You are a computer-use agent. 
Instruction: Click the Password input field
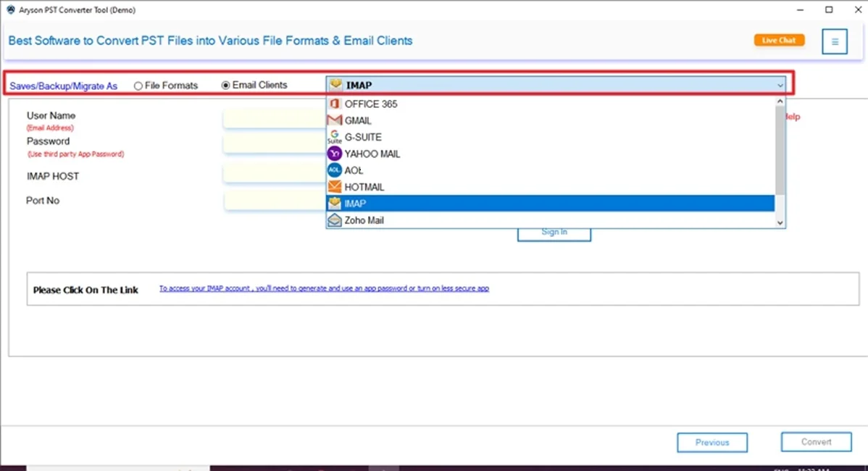tap(275, 144)
